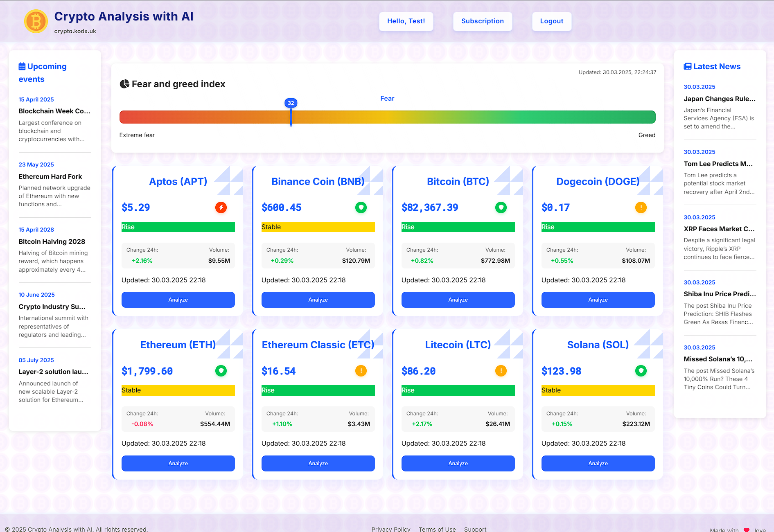The width and height of the screenshot is (774, 532).
Task: Click the Ethereum Classic (ETC) card title
Action: [318, 345]
